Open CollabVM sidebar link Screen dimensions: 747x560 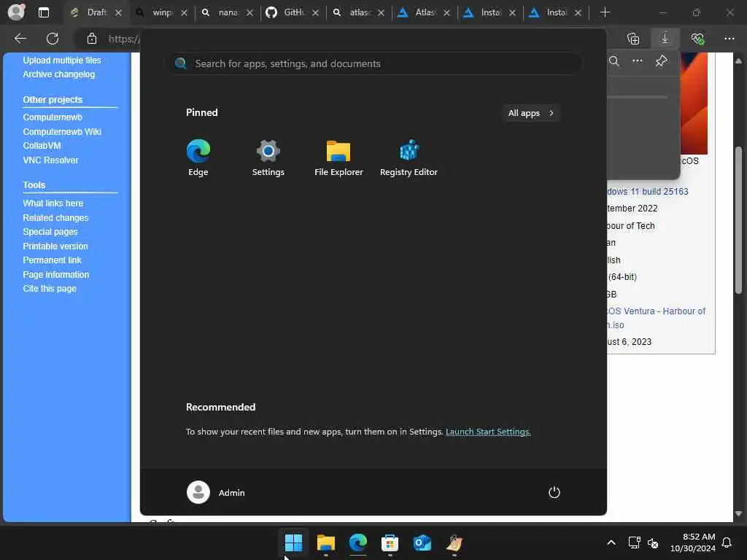(x=42, y=146)
